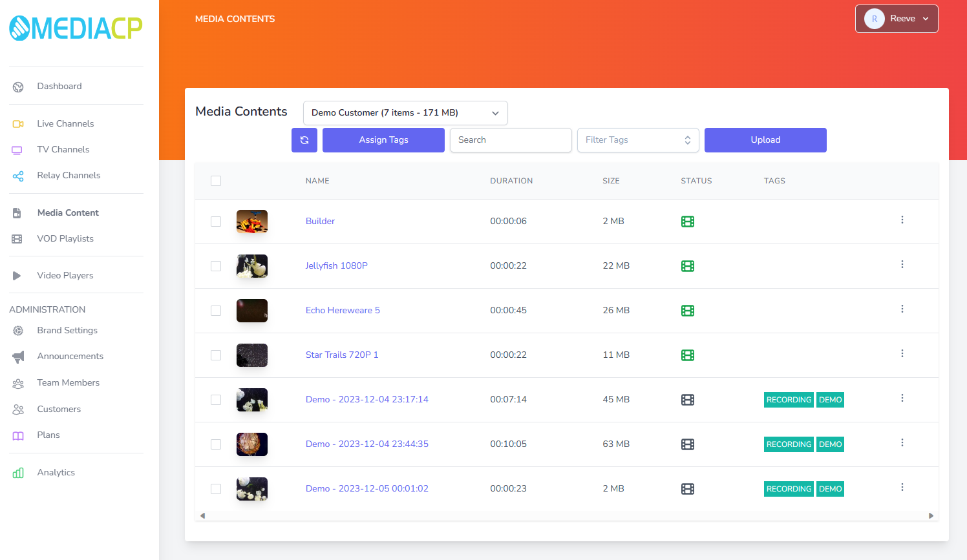Open TV Channels from the sidebar icon
This screenshot has width=967, height=560.
coord(19,149)
